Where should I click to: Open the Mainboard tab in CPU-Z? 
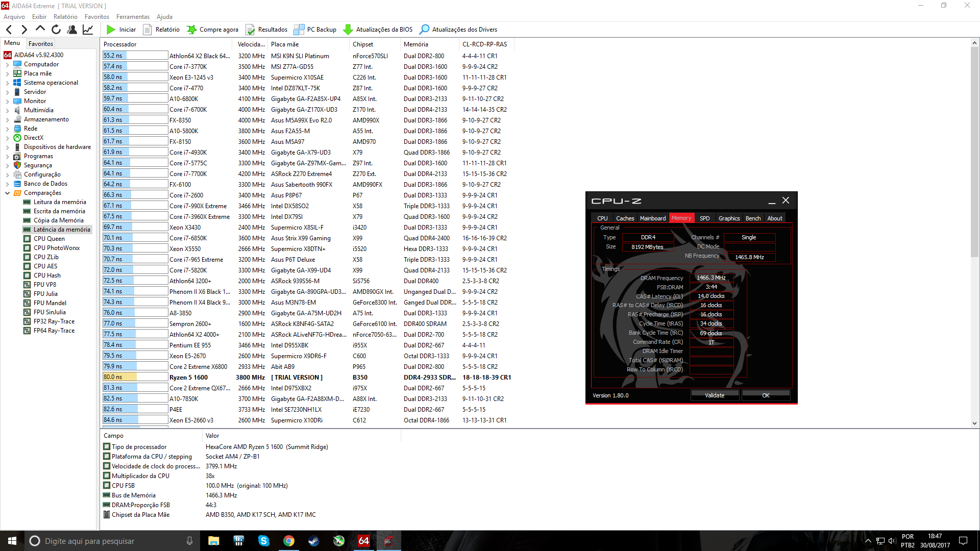[x=653, y=218]
